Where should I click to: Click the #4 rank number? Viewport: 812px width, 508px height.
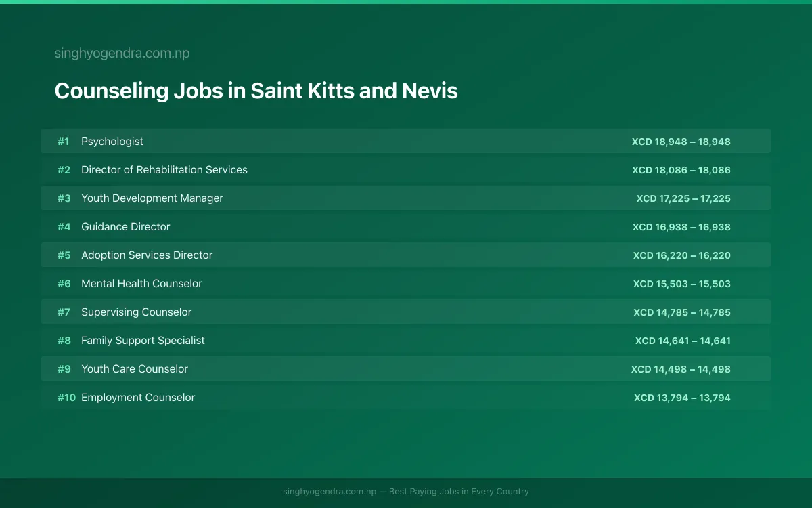coord(64,227)
